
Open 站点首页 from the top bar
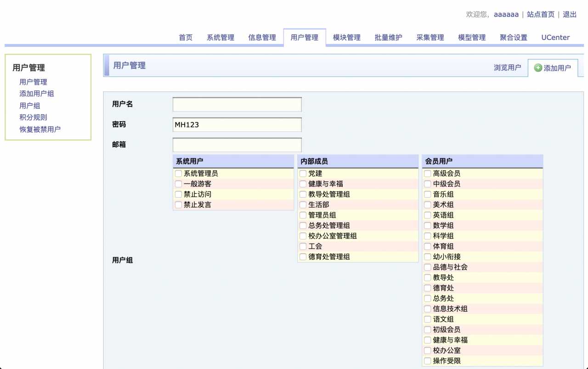541,14
